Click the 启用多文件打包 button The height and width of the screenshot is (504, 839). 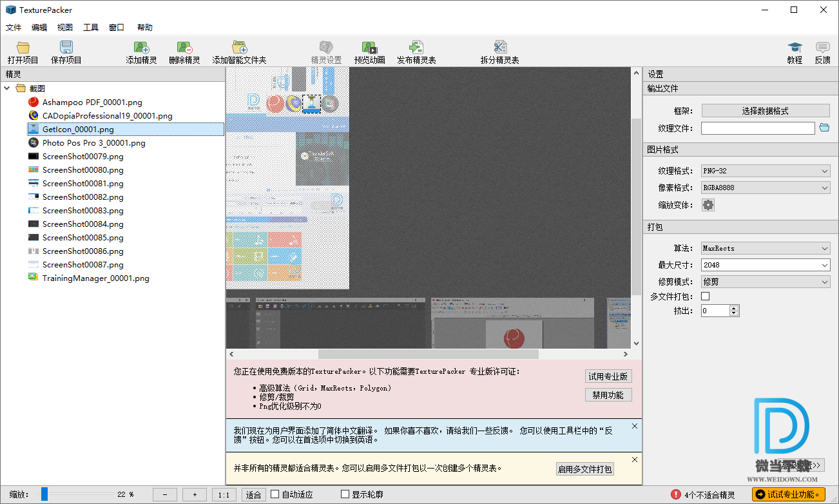(x=585, y=469)
